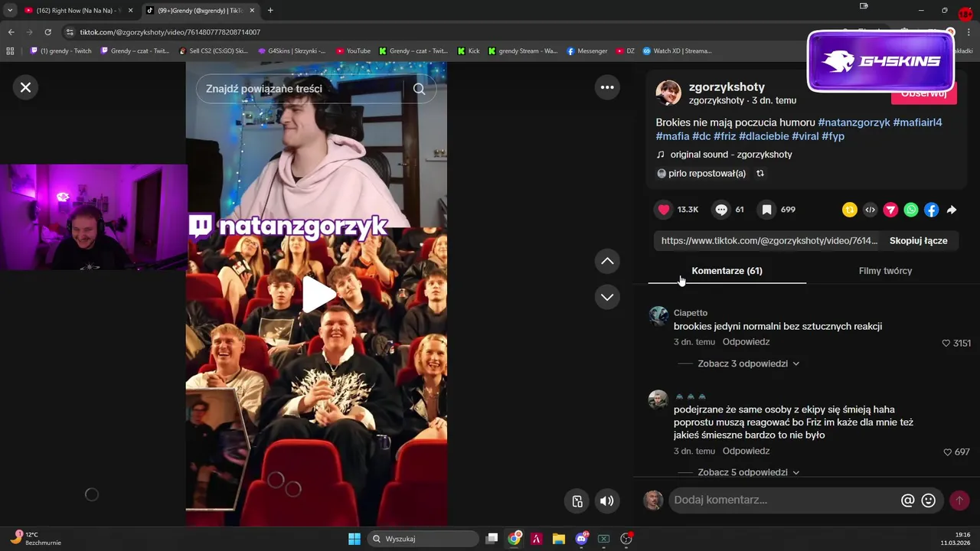Screen dimensions: 980x551
Task: Repost video with yellow repost icon
Action: pyautogui.click(x=850, y=210)
